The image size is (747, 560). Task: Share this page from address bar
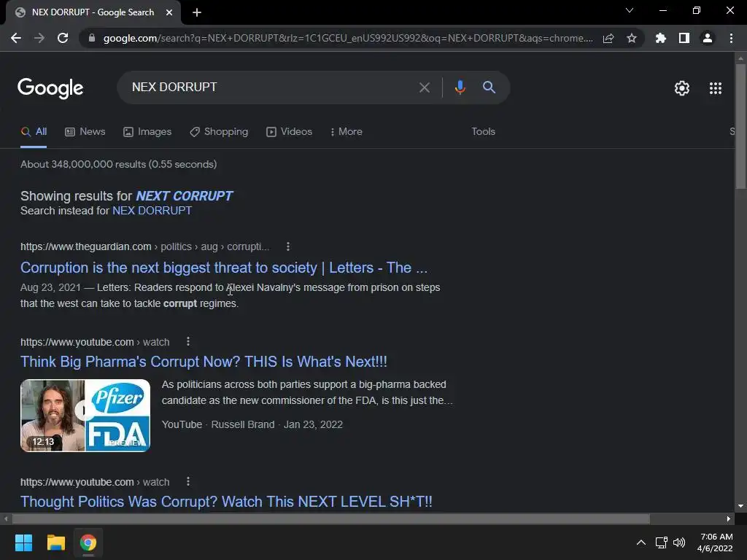608,38
